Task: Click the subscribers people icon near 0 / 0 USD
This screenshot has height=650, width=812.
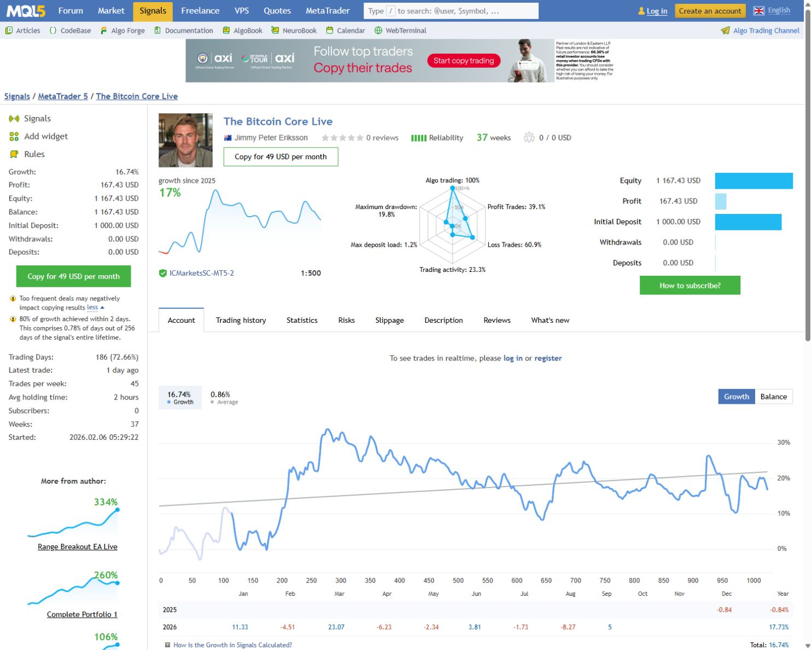Action: coord(529,137)
